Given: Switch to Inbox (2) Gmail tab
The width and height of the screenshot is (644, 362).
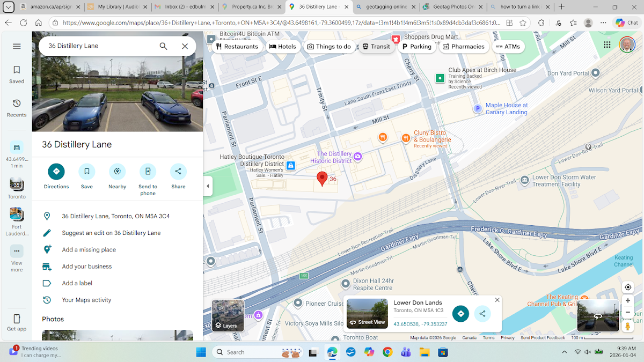Looking at the screenshot, I should [184, 7].
